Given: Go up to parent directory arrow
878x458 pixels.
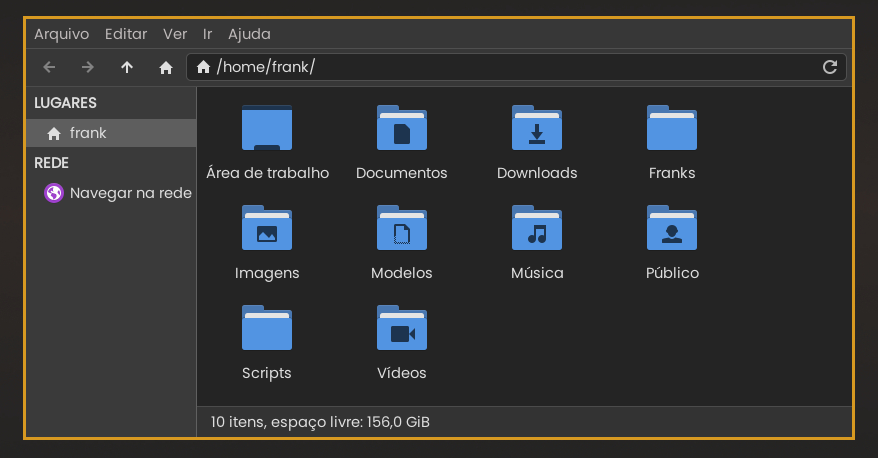Looking at the screenshot, I should pos(126,67).
